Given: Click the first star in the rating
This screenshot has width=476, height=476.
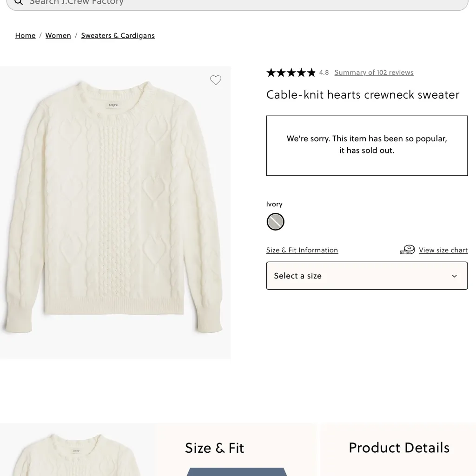Looking at the screenshot, I should (270, 73).
